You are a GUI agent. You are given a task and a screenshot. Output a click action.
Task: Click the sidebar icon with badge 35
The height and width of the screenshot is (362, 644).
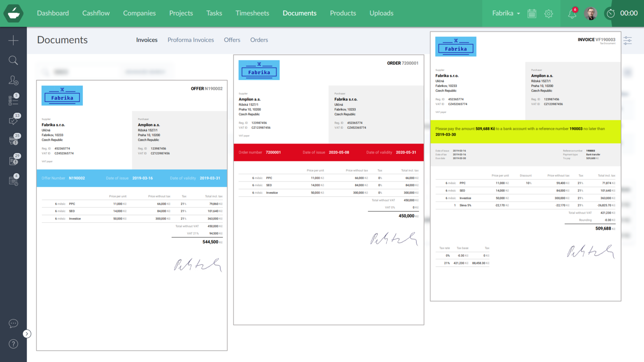(x=13, y=140)
